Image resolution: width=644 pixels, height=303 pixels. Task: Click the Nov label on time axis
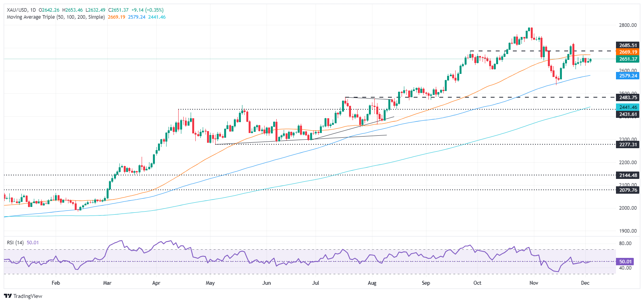pyautogui.click(x=533, y=283)
